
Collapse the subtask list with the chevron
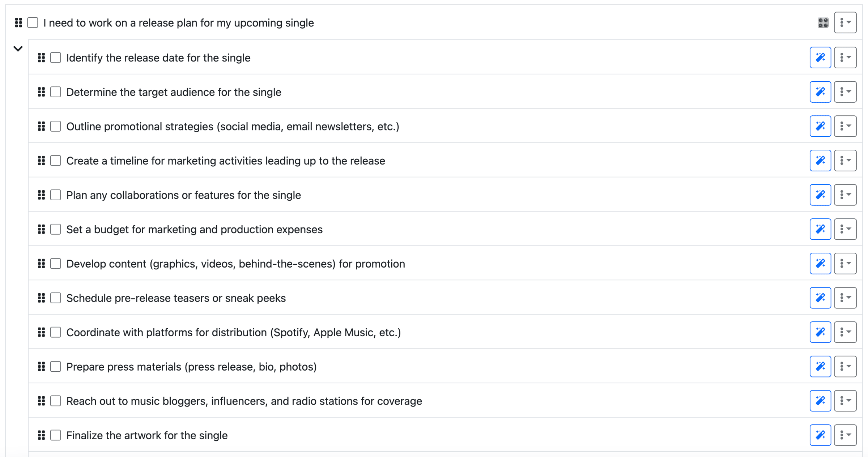pos(18,48)
